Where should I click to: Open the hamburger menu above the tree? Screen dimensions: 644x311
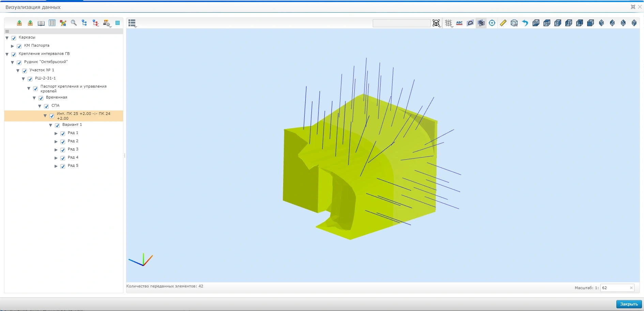7,31
